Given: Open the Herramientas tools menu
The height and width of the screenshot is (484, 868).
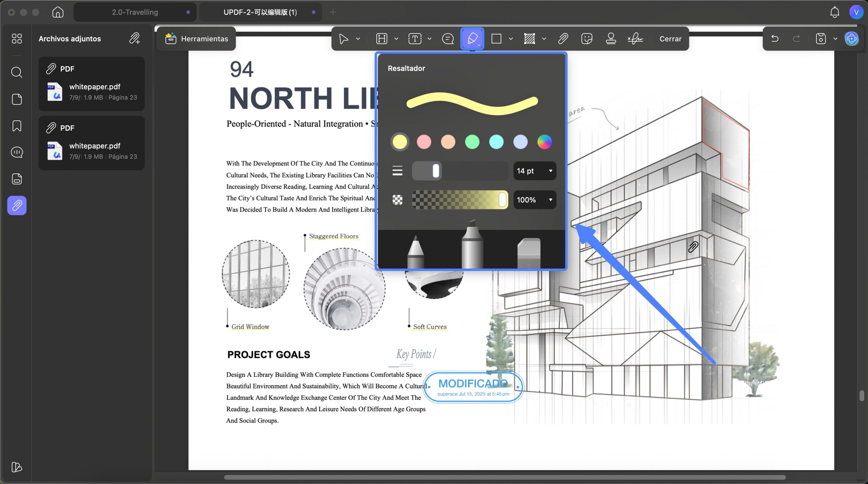Looking at the screenshot, I should point(197,39).
